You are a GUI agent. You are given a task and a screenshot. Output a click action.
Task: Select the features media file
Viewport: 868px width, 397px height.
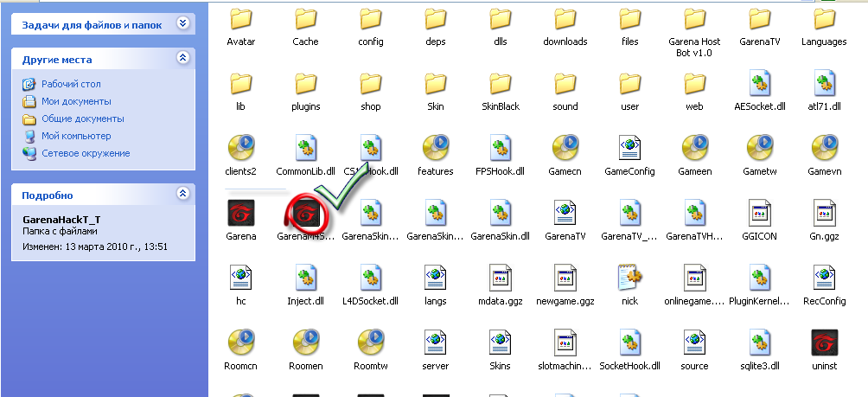(x=436, y=149)
